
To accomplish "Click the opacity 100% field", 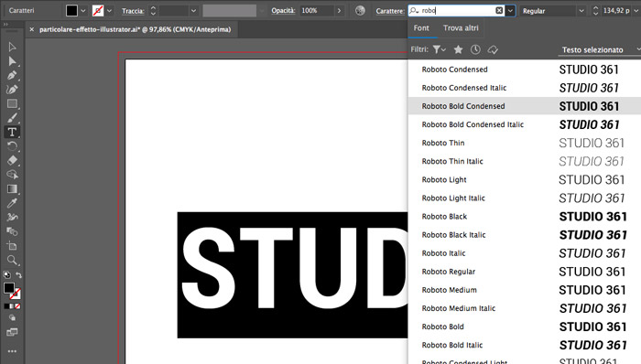I will tap(317, 11).
